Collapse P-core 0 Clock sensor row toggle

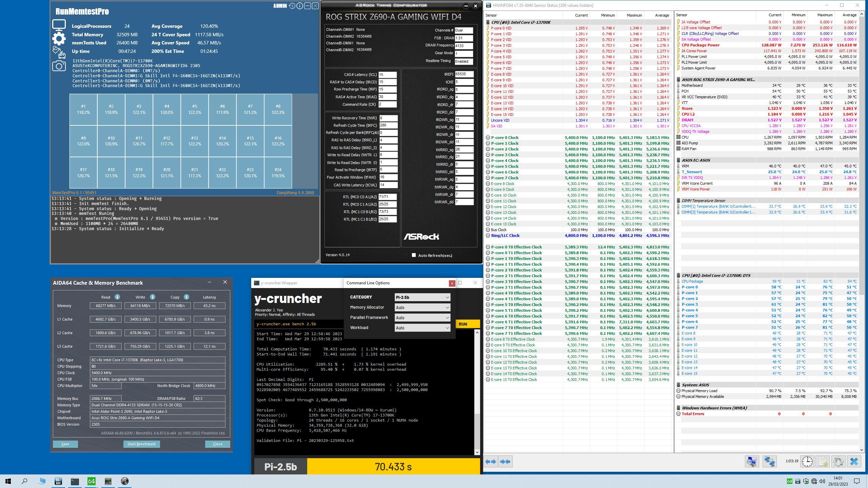coord(488,138)
